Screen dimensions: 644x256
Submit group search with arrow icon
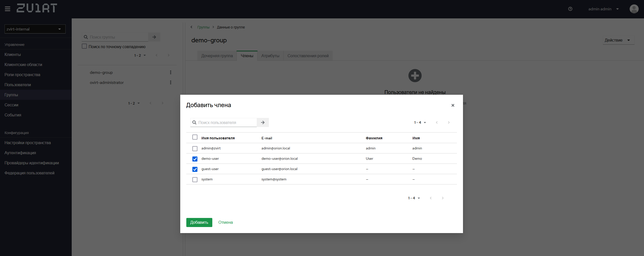154,37
